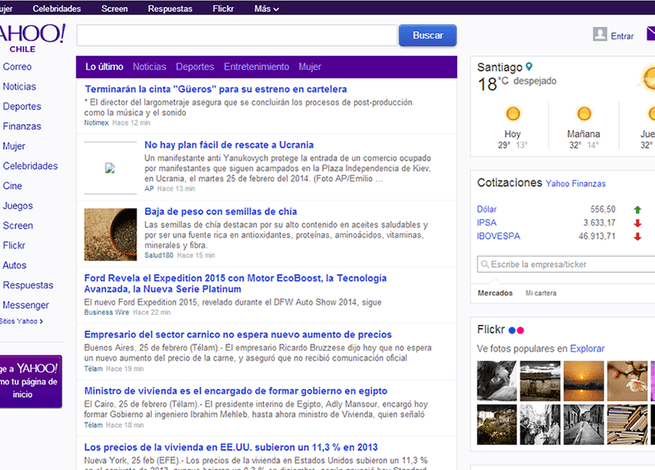Open Deportes in the left sidebar

pyautogui.click(x=22, y=107)
